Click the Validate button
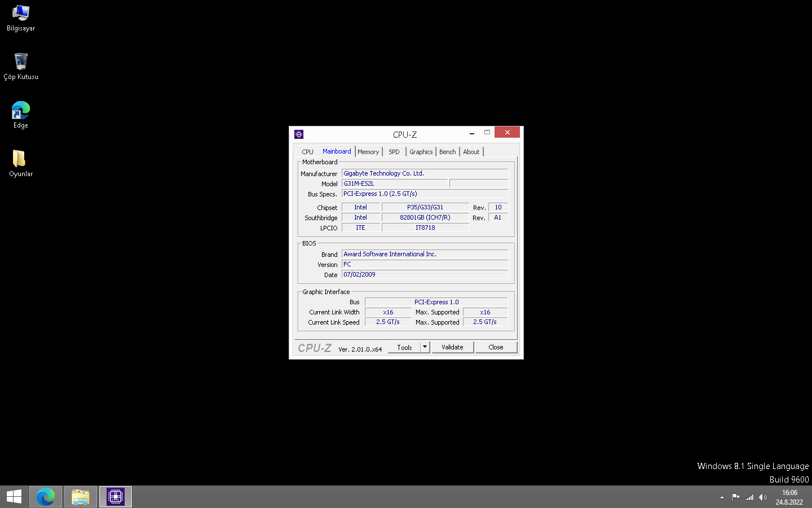Screen dimensions: 812x508 point(452,347)
